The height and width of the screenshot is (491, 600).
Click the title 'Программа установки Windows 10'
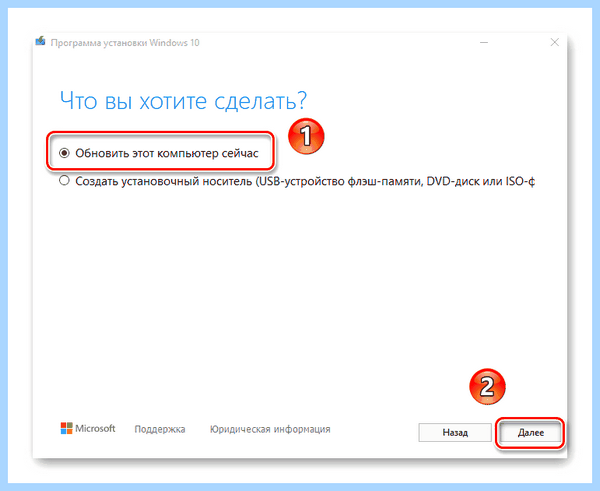click(125, 42)
